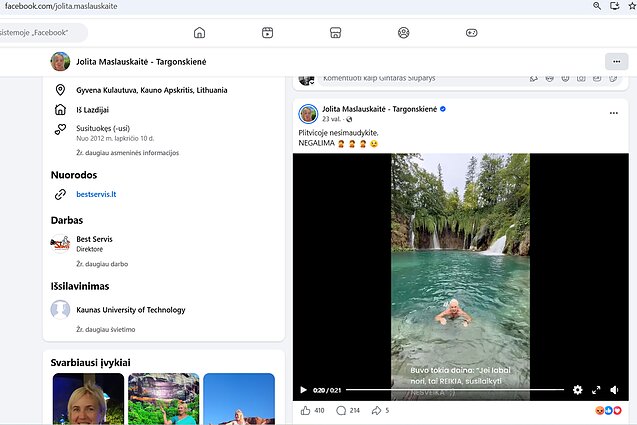Expand the video to fullscreen
Image resolution: width=637 pixels, height=425 pixels.
tap(596, 390)
